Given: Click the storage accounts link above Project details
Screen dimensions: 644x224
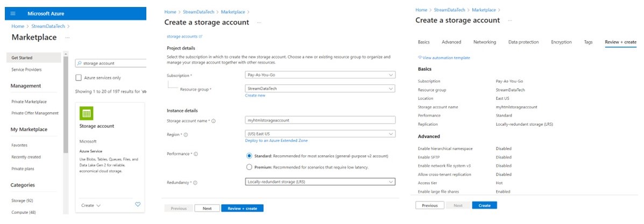Looking at the screenshot, I should (182, 37).
